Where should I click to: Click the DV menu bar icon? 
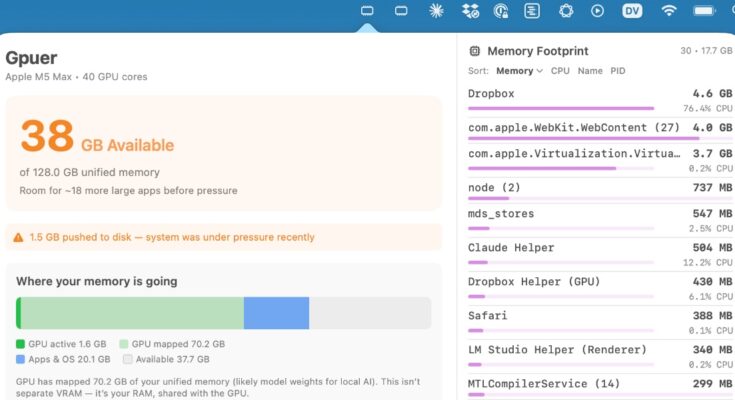632,11
